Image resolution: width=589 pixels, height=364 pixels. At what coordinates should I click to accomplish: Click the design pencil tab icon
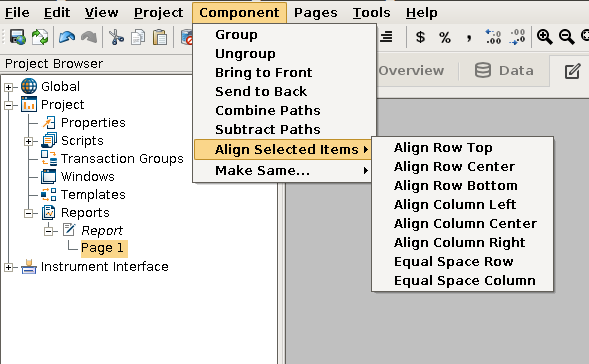point(572,71)
